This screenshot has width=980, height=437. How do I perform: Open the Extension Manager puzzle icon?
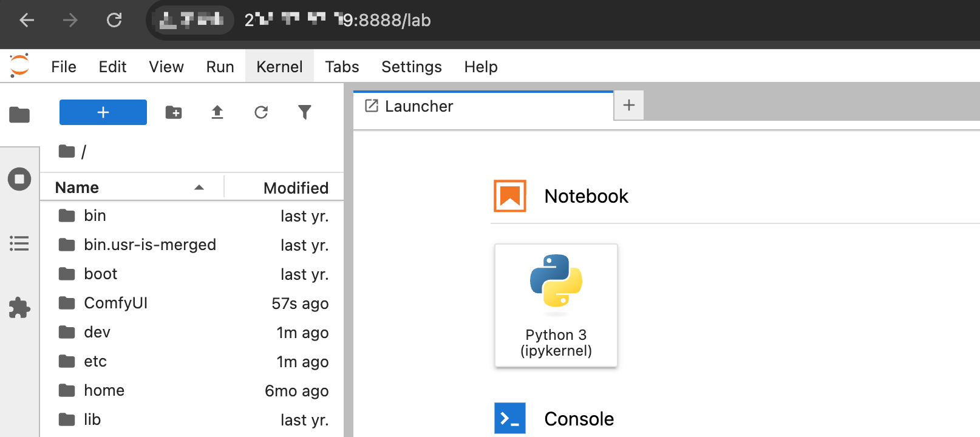point(19,308)
